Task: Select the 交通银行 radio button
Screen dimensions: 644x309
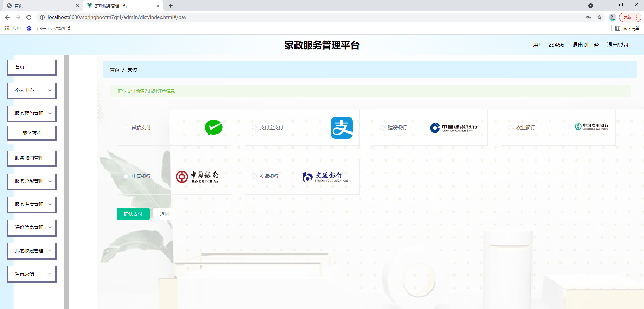Action: pyautogui.click(x=254, y=176)
